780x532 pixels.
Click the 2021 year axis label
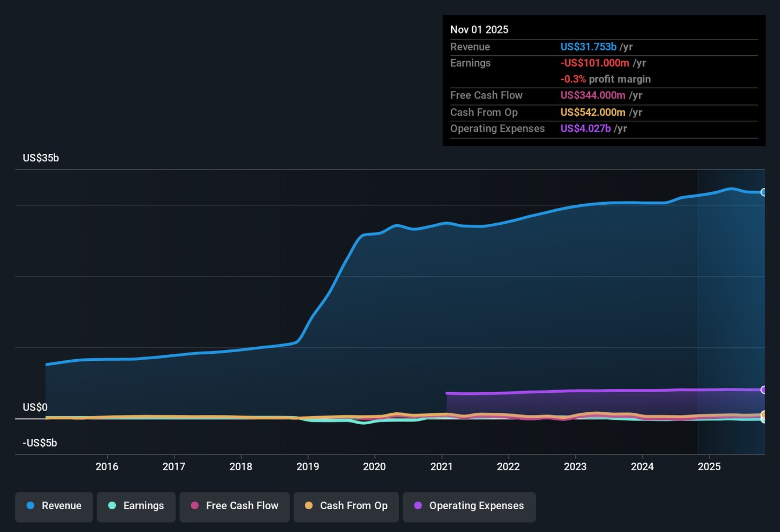[x=441, y=466]
